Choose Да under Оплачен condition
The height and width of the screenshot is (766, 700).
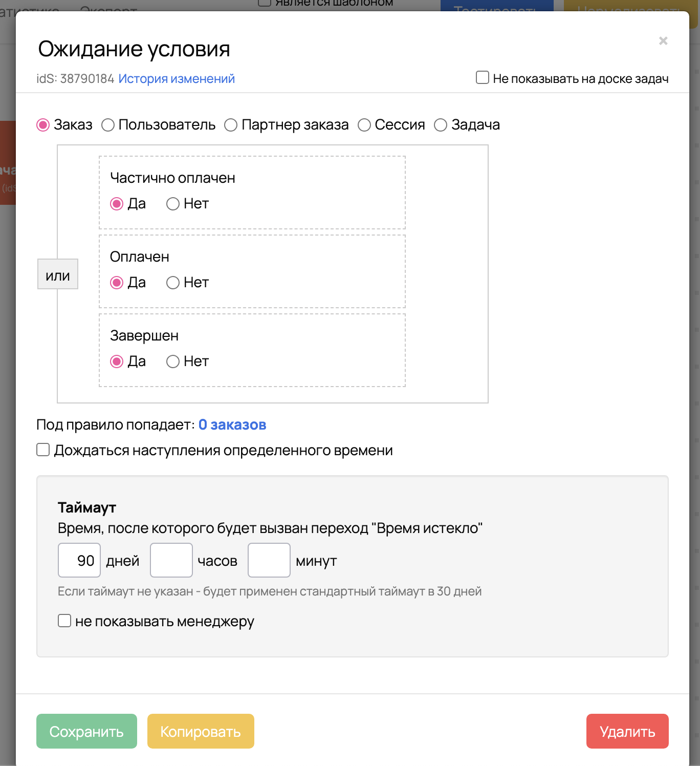click(x=117, y=283)
